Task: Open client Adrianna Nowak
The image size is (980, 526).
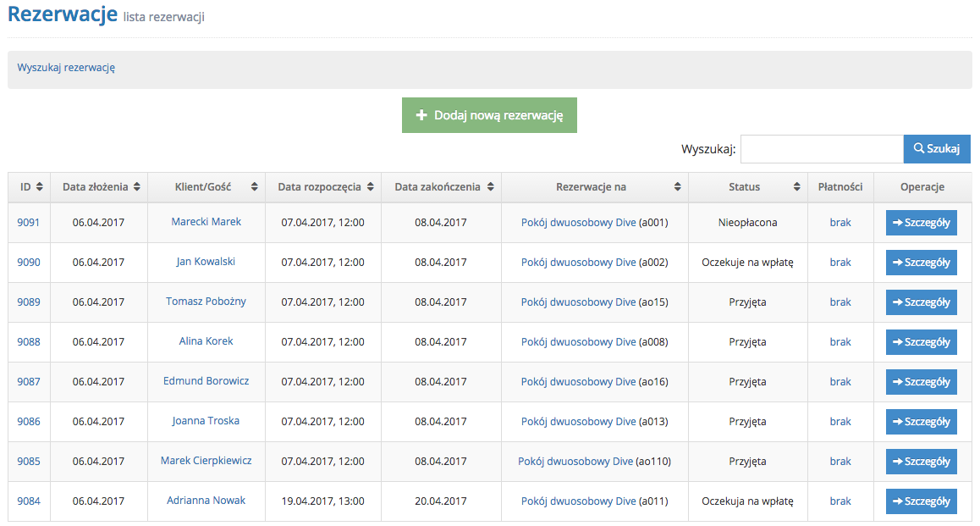Action: [x=206, y=501]
